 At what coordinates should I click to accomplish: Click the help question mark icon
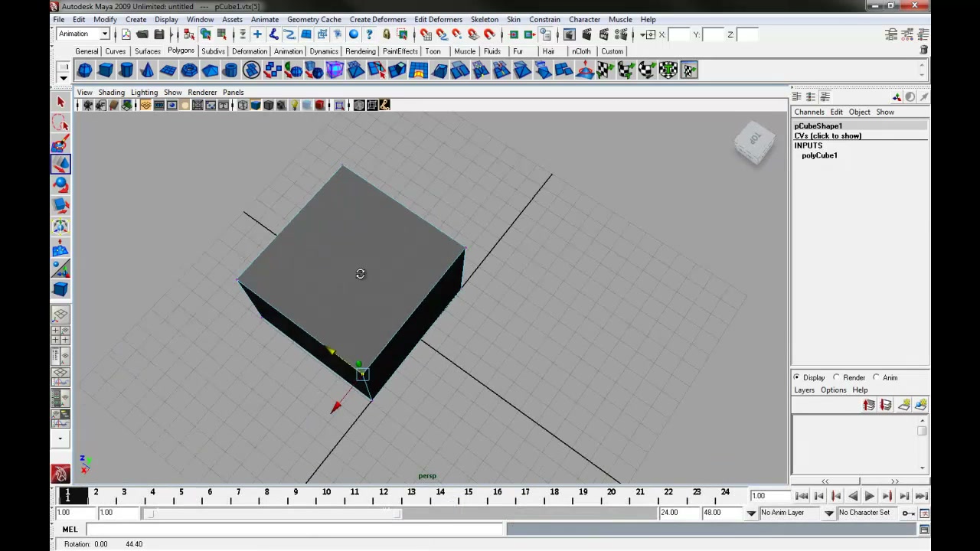point(370,34)
